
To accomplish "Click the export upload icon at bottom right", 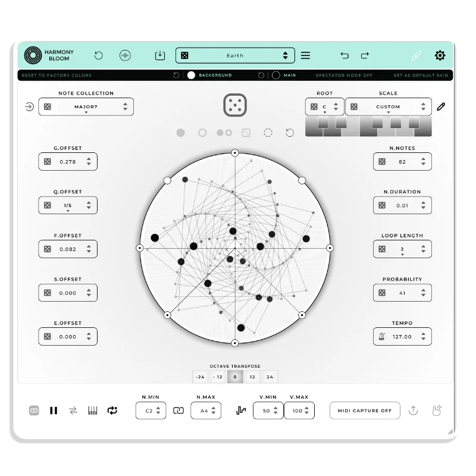I will [413, 411].
